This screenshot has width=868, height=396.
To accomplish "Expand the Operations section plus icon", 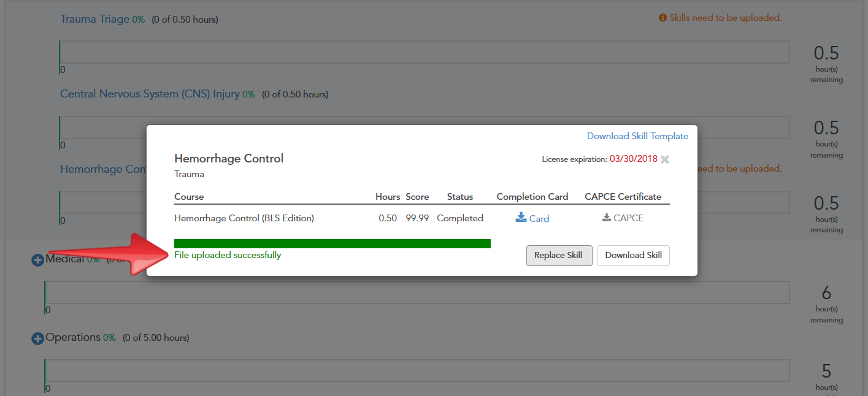I will point(37,338).
